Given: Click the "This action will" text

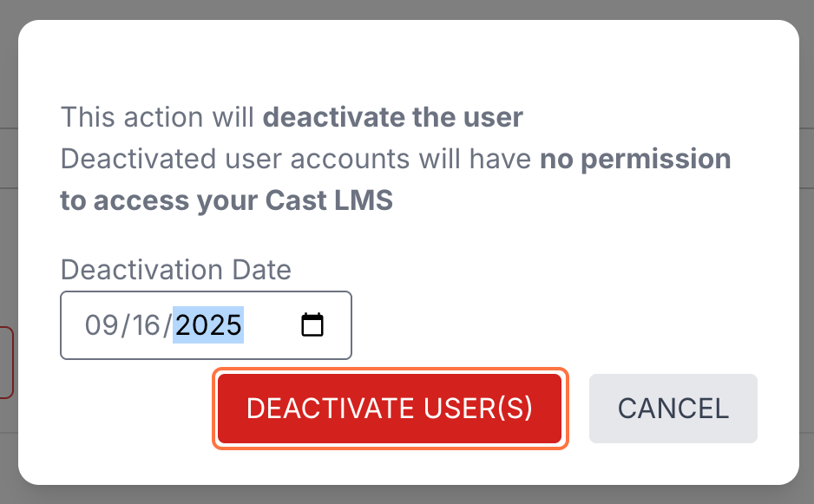Looking at the screenshot, I should (159, 117).
